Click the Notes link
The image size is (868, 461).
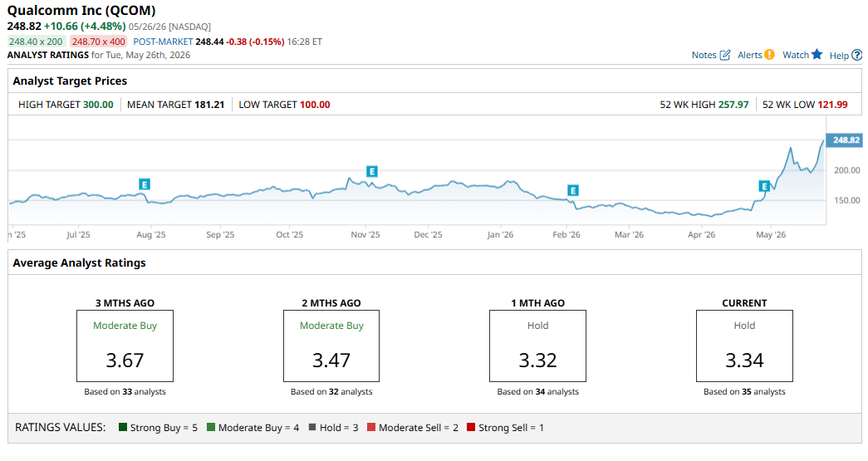coord(704,55)
